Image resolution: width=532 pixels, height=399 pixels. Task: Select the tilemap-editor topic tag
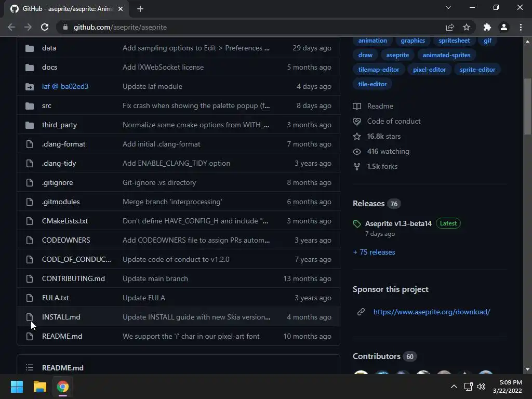[x=379, y=70]
